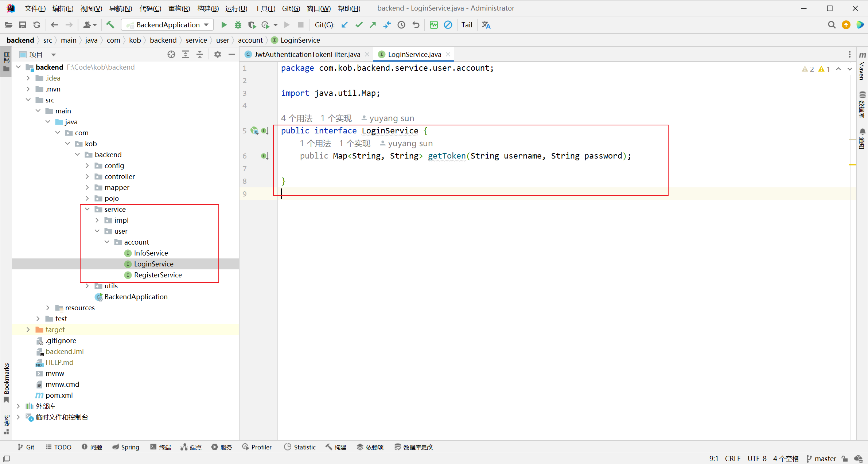Image resolution: width=868 pixels, height=464 pixels.
Task: Open BackendApplication run configuration dropdown
Action: [167, 25]
